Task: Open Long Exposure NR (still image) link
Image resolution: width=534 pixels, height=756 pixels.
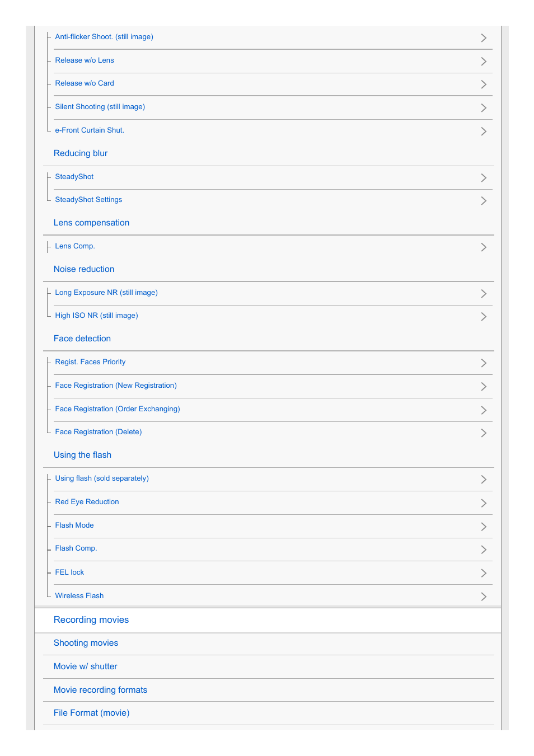Action: (x=106, y=293)
